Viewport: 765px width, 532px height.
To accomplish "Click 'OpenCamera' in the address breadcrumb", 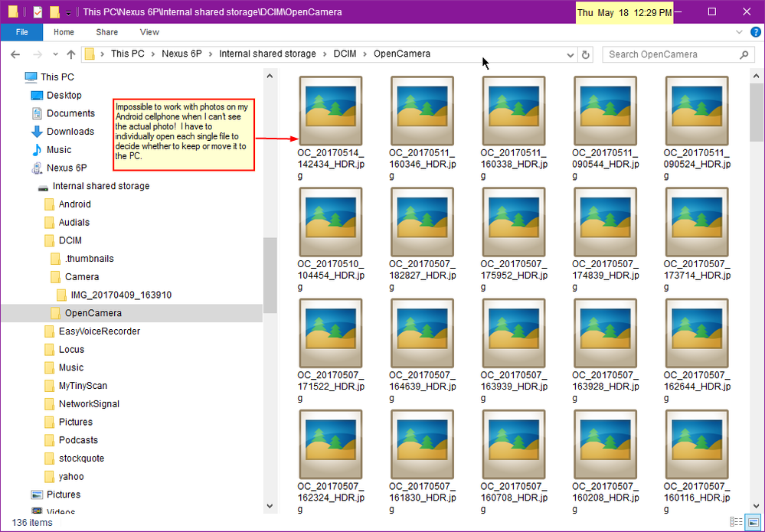I will tap(402, 54).
